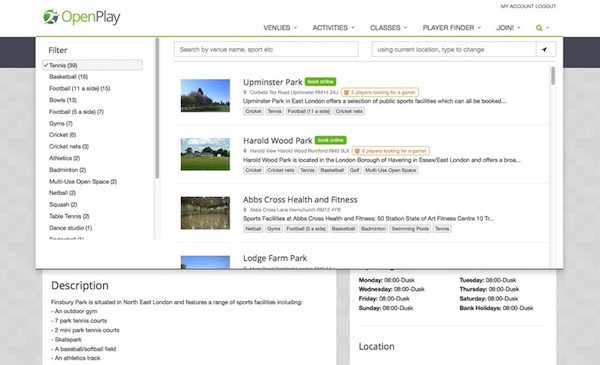Select the Dance studio (1) filter
600x365 pixels.
70,228
